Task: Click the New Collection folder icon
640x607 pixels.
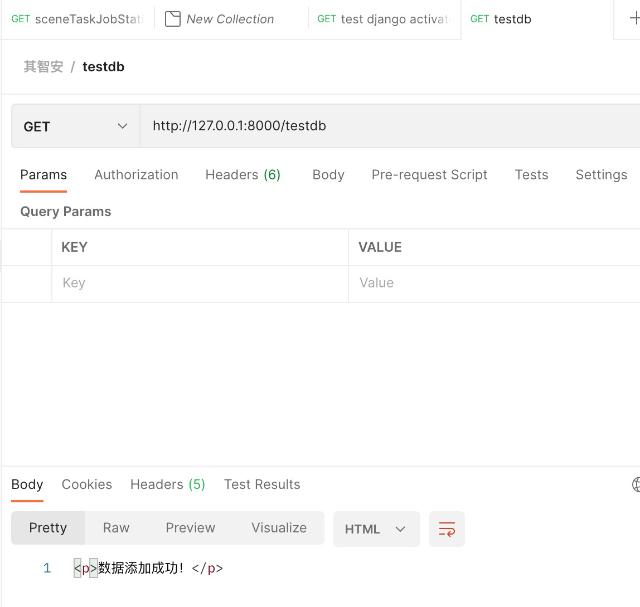Action: 173,19
